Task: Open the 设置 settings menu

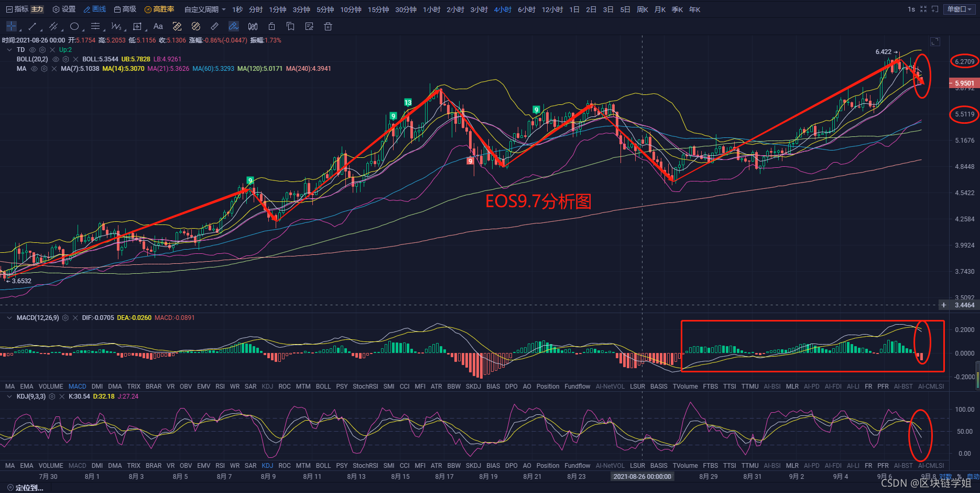Action: (64, 9)
